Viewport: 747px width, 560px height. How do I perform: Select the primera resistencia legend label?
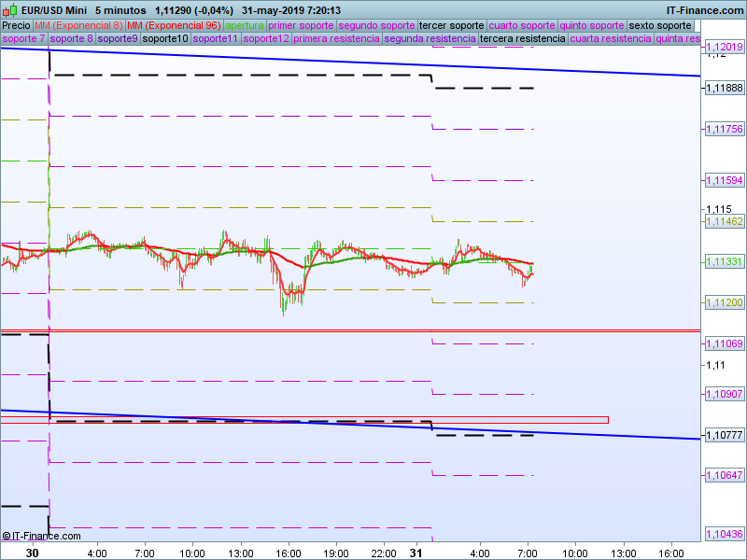coord(336,39)
